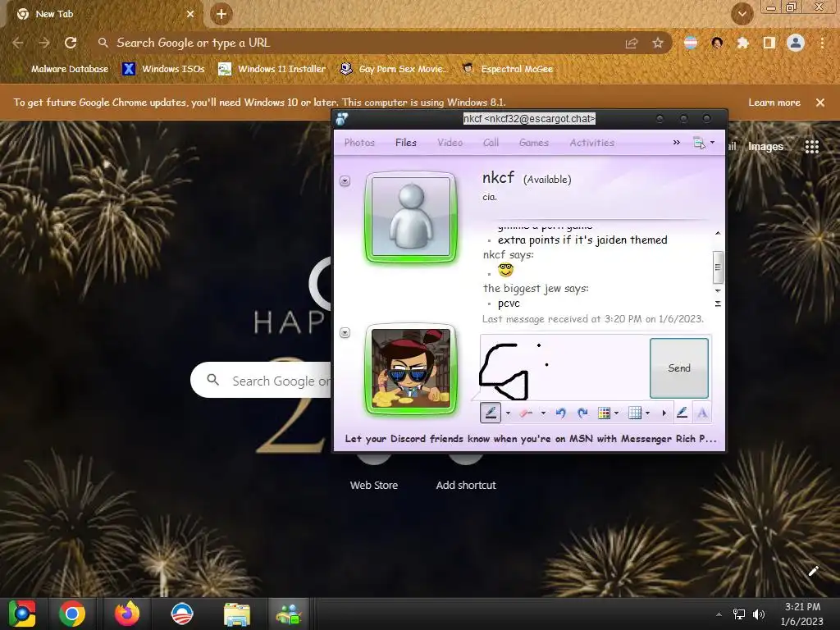Open the Chrome Extensions puzzle icon
This screenshot has width=840, height=630.
tap(742, 43)
